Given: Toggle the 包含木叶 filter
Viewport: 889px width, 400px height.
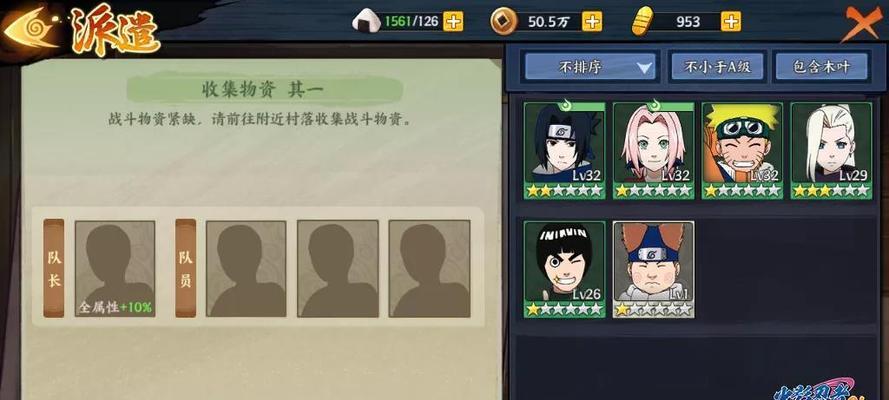Looking at the screenshot, I should 821,67.
